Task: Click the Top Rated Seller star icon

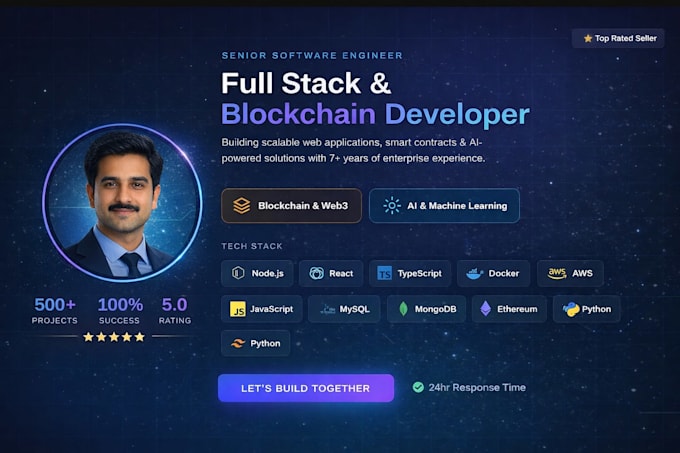Action: click(x=588, y=38)
